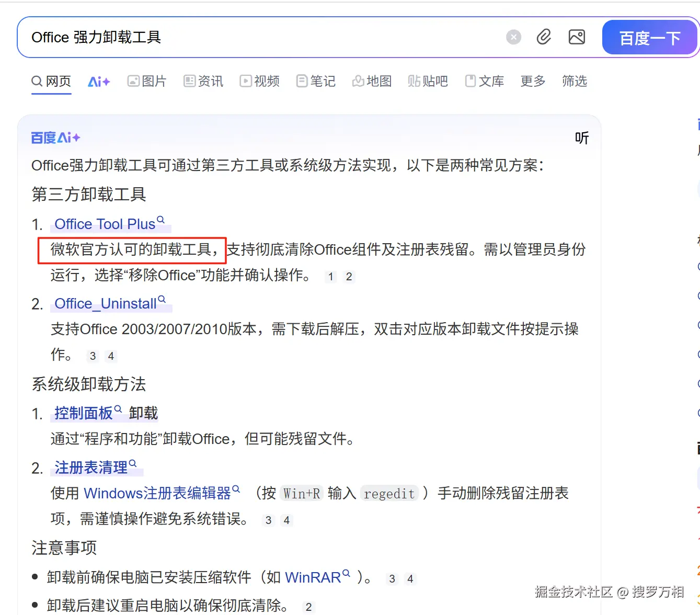The image size is (700, 615).
Task: Click the paperclip file upload icon
Action: pyautogui.click(x=544, y=37)
